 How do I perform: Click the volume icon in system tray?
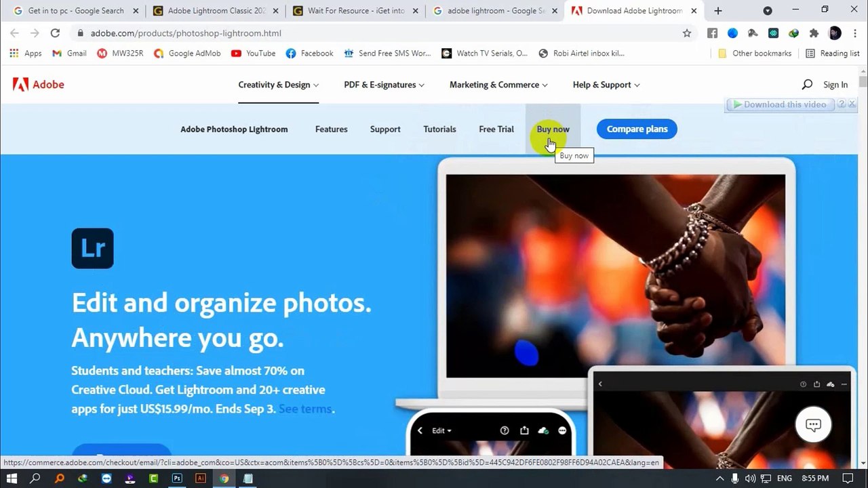click(750, 479)
